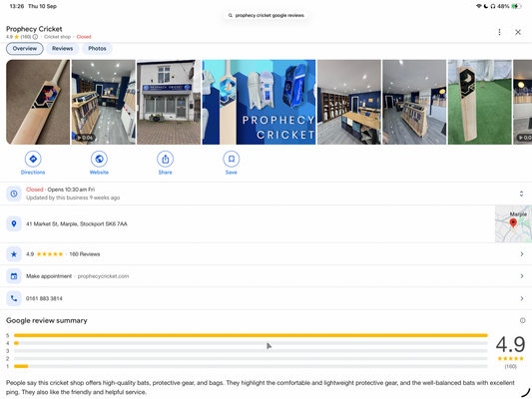Tap the Directions icon
Screen dimensions: 532x399
tap(33, 159)
